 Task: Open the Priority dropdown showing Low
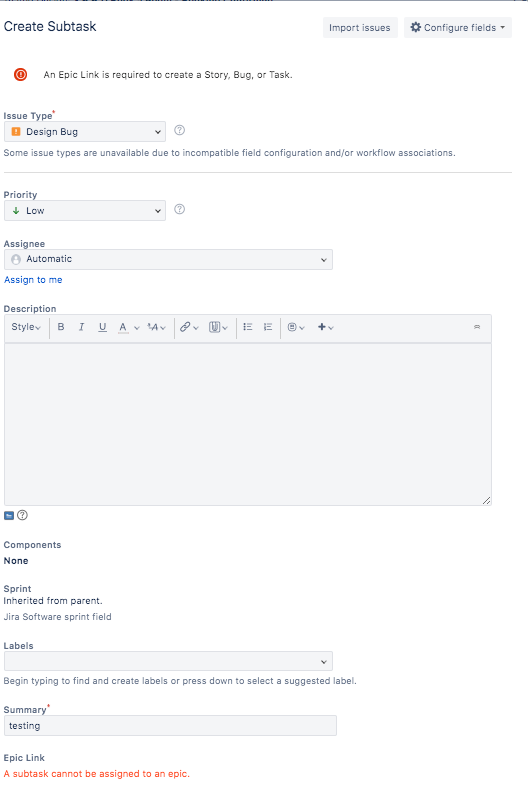(x=85, y=210)
